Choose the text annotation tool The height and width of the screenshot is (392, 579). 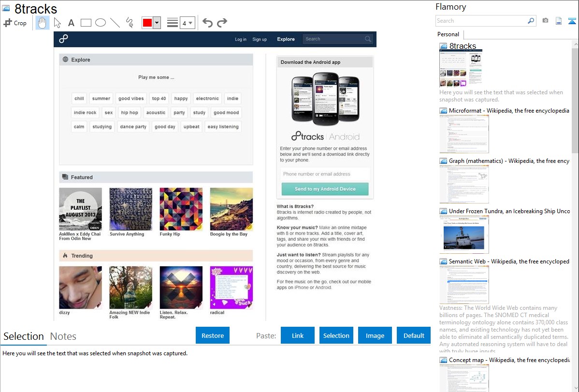tap(71, 23)
